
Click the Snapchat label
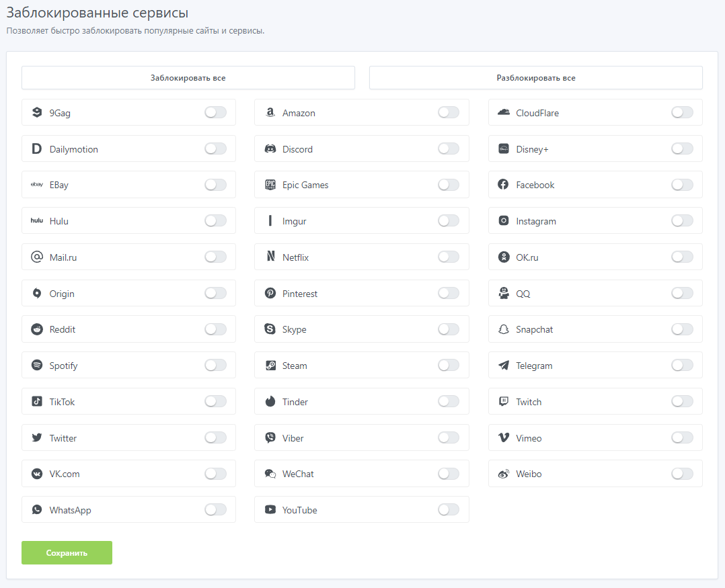tap(534, 330)
